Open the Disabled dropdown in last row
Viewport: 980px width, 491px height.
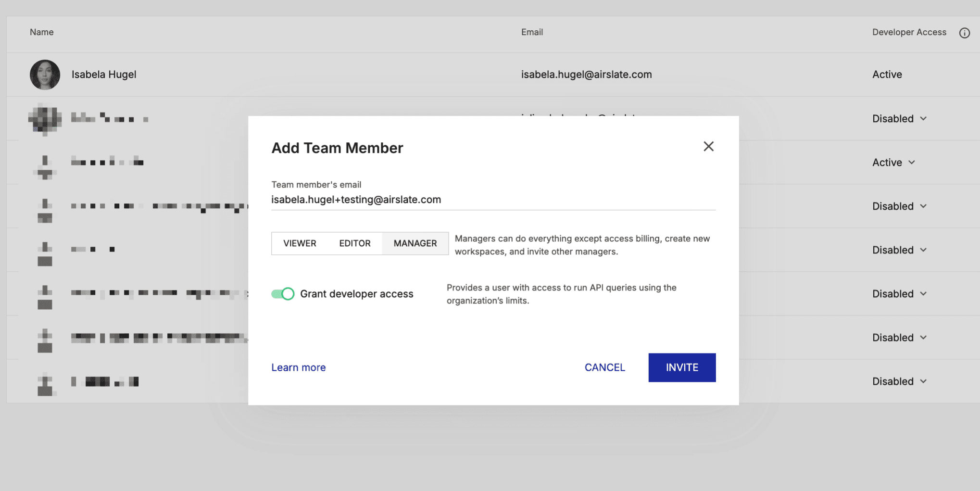tap(899, 381)
